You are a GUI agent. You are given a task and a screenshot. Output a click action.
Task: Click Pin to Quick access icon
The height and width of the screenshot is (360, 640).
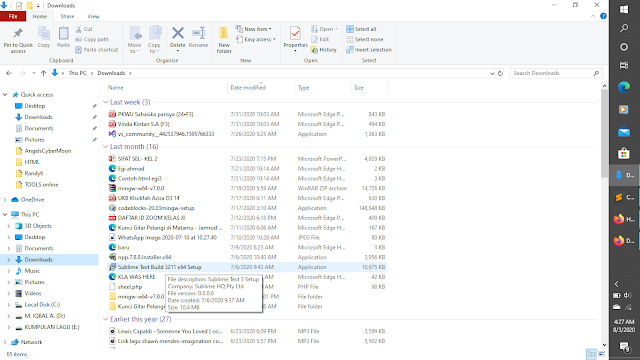(x=18, y=40)
